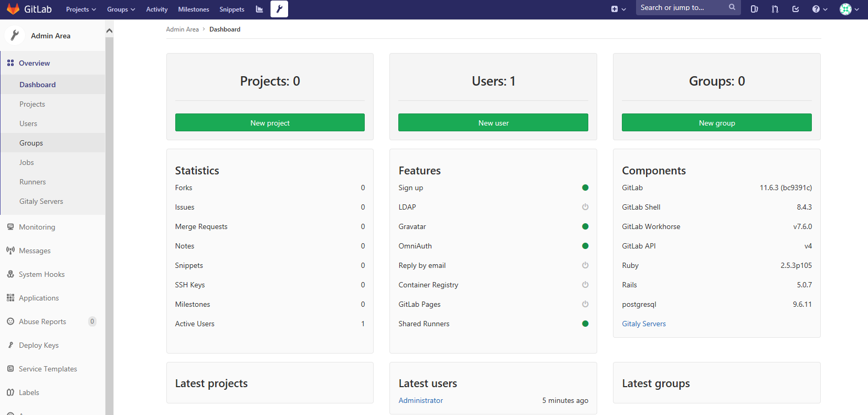868x415 pixels.
Task: Click the Active Users statistics row
Action: 270,324
